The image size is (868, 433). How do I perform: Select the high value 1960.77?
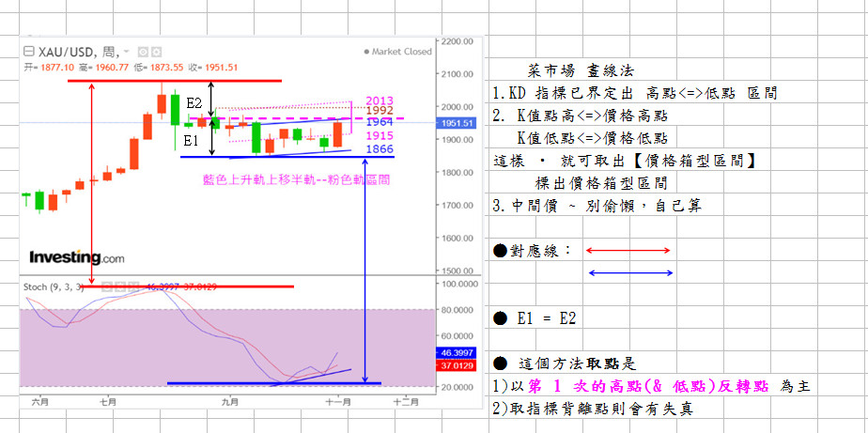point(110,68)
